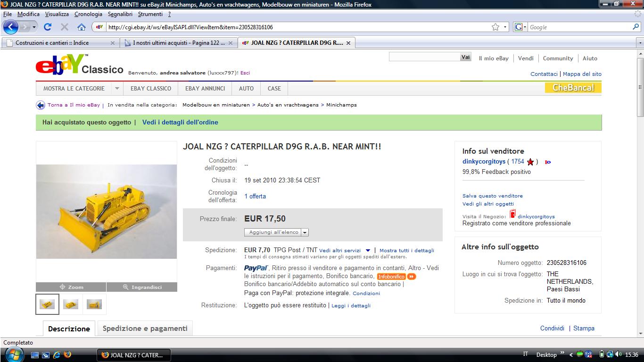
Task: Switch to Spedizione e pagamenti tab
Action: (145, 329)
